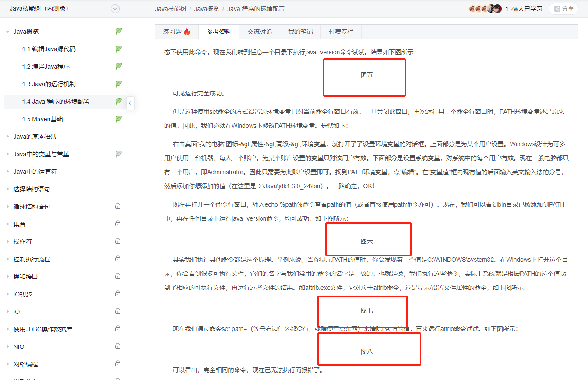Open lesson 1.2 编译Java程序
Viewport: 588px width, 380px height.
pyautogui.click(x=46, y=67)
